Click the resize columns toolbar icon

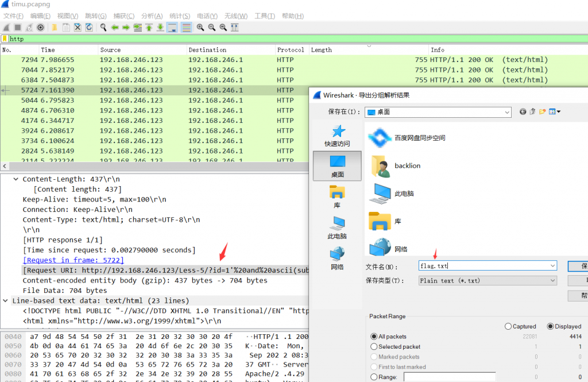click(234, 27)
